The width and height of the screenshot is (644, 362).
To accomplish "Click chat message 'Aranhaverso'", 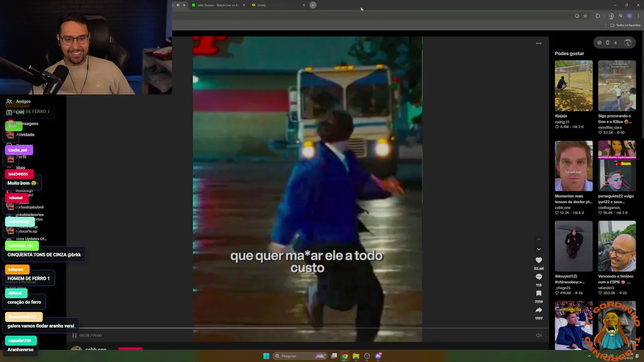I will (x=20, y=349).
